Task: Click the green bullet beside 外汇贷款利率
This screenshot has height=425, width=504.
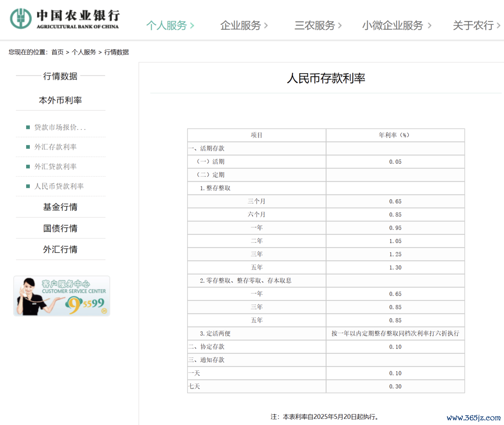Action: coord(28,167)
